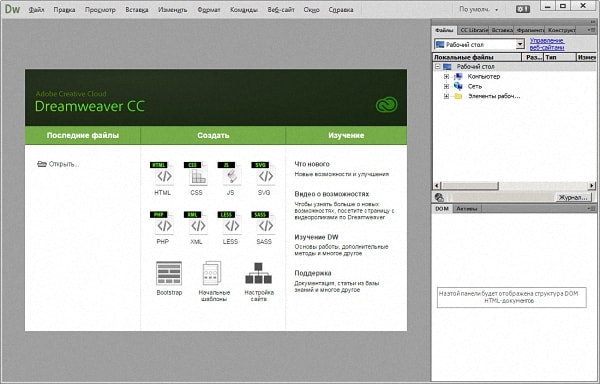Open the Начальные шаблоны starter templates icon
Image resolution: width=600 pixels, height=384 pixels.
pyautogui.click(x=212, y=273)
